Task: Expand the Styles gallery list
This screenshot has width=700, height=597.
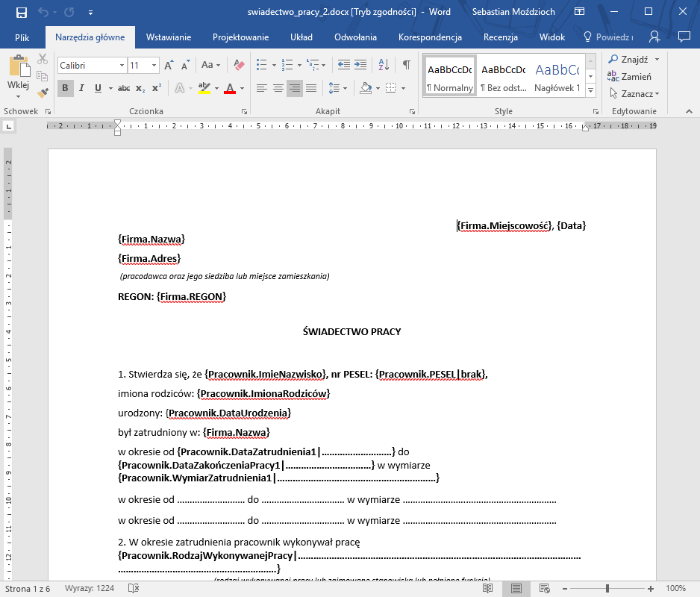Action: [x=590, y=90]
